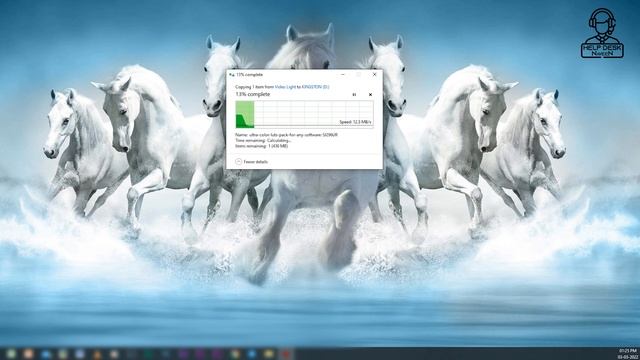640x360 pixels.
Task: Cancel the copy with the inner X
Action: click(x=370, y=95)
